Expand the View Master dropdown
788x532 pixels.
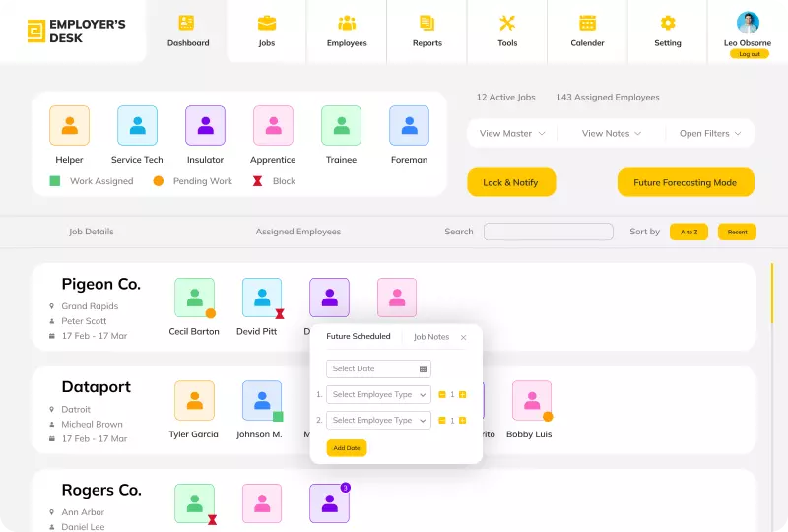pos(511,134)
